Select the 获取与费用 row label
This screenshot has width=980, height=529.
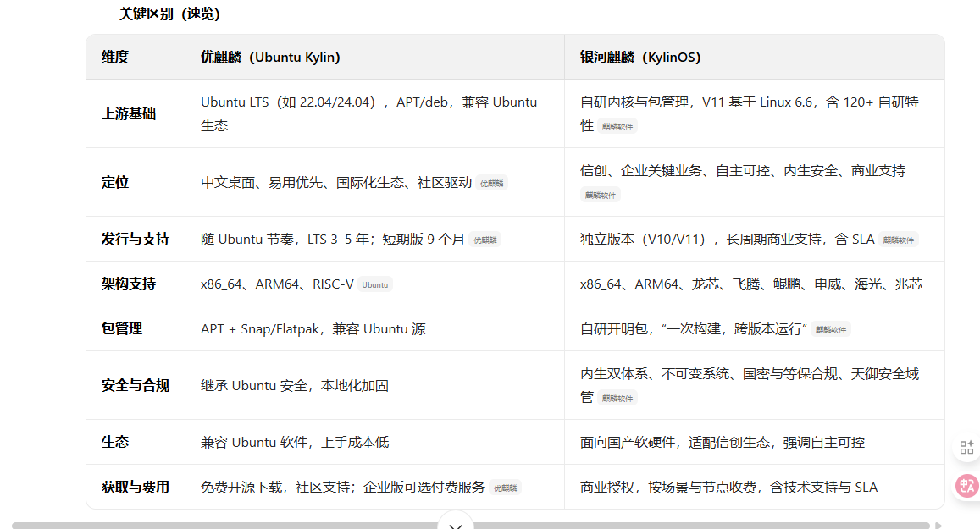(135, 488)
